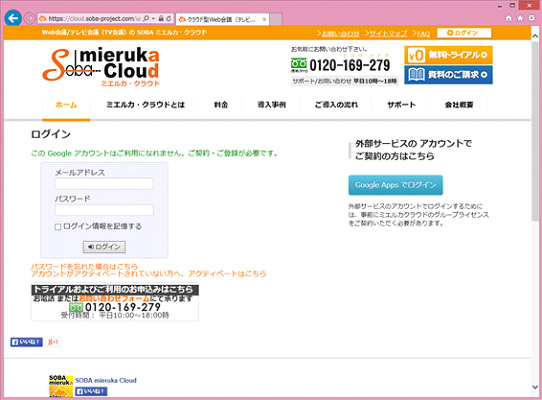Open the お問い合わせフォーム link in banner
The width and height of the screenshot is (542, 400).
tap(114, 298)
